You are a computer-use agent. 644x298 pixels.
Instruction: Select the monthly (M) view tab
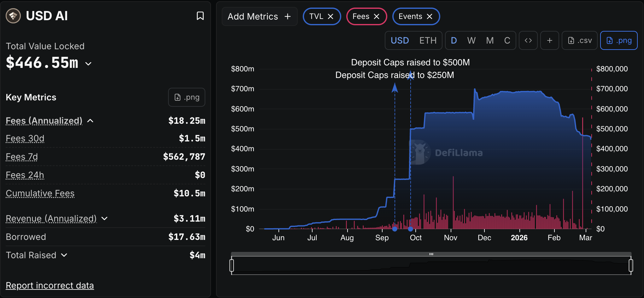coord(489,40)
